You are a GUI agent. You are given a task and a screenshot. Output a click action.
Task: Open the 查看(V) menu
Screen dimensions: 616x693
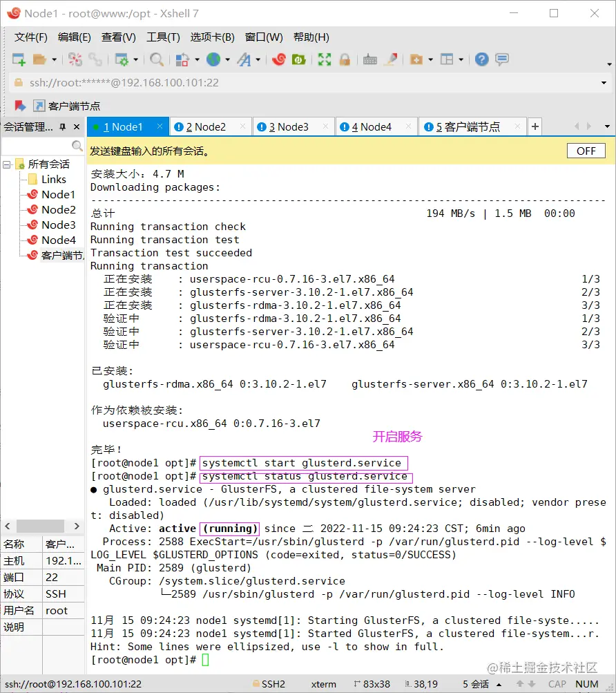[118, 37]
